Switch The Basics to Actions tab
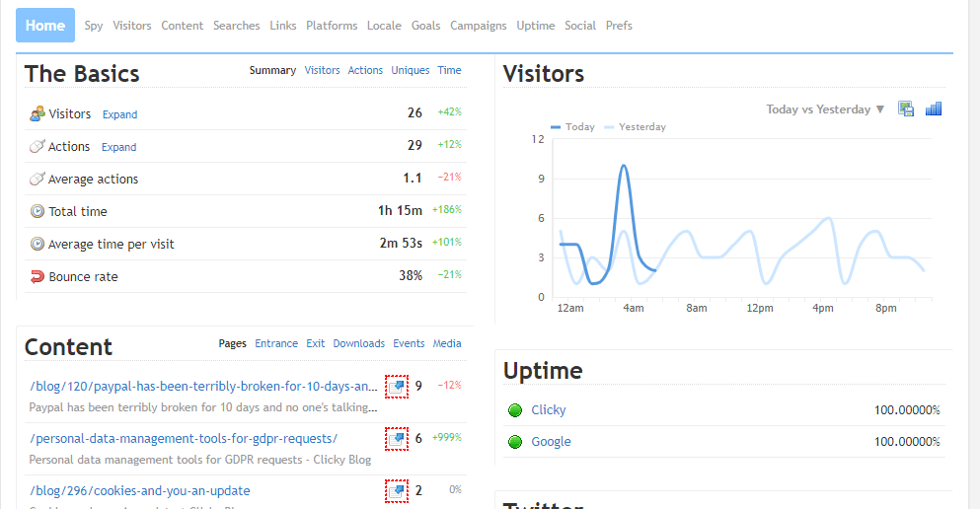 (x=365, y=70)
